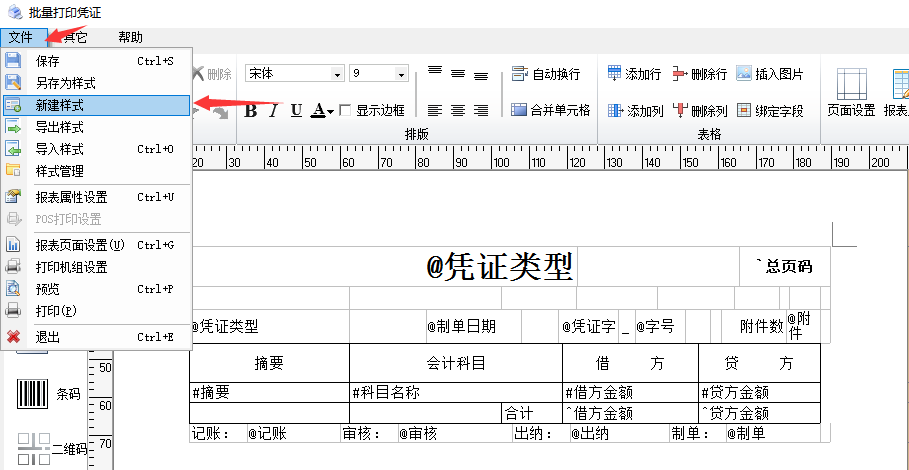Click 样式管理 menu entry

point(60,171)
